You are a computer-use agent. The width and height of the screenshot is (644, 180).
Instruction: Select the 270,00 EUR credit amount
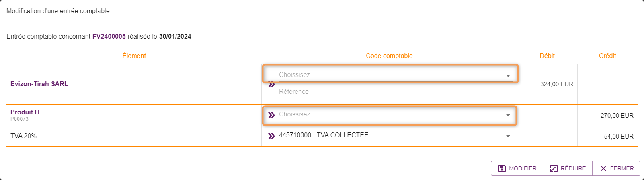(617, 116)
